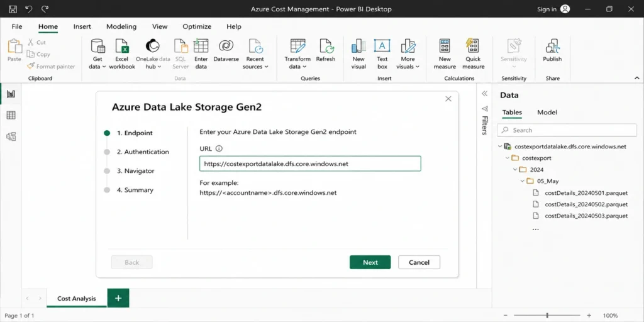Open the Insert ribbon tab
644x322 pixels.
pyautogui.click(x=82, y=26)
